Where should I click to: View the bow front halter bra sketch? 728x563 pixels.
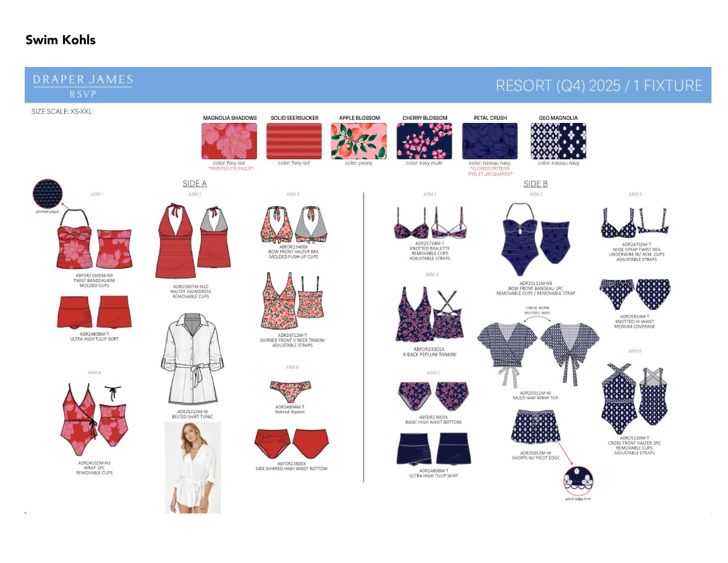coord(294,224)
